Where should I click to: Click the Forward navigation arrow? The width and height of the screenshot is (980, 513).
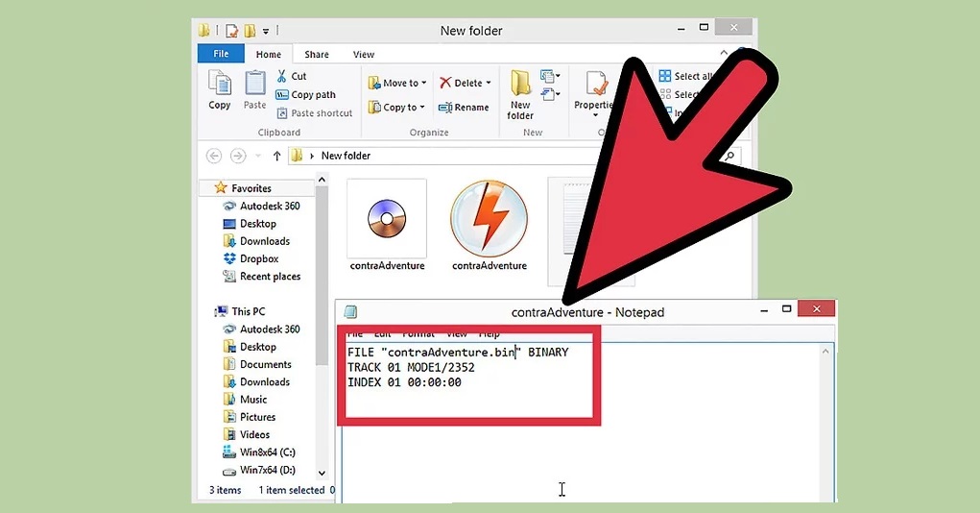[238, 156]
